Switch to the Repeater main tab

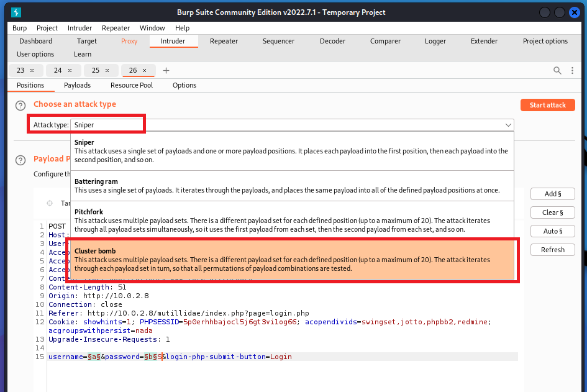[x=224, y=41]
